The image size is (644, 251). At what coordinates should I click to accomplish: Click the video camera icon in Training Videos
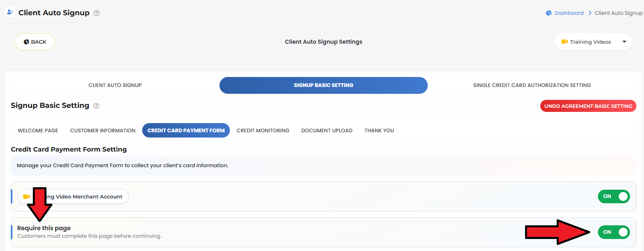tap(565, 42)
